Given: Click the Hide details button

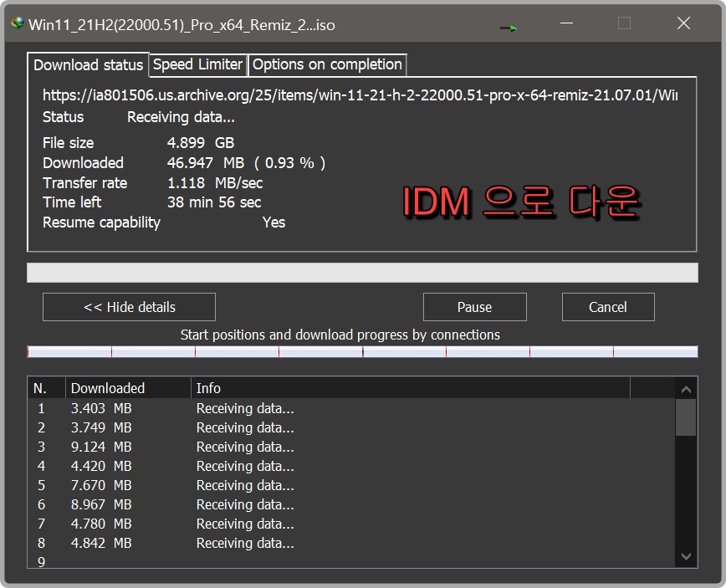Looking at the screenshot, I should [129, 307].
